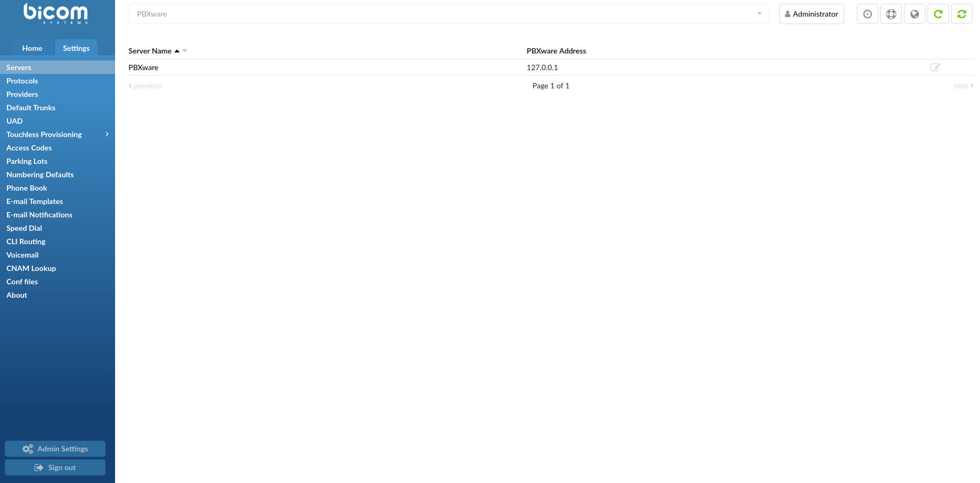Screen dimensions: 980x483
Task: Sort Server Name descending arrow
Action: tap(185, 51)
